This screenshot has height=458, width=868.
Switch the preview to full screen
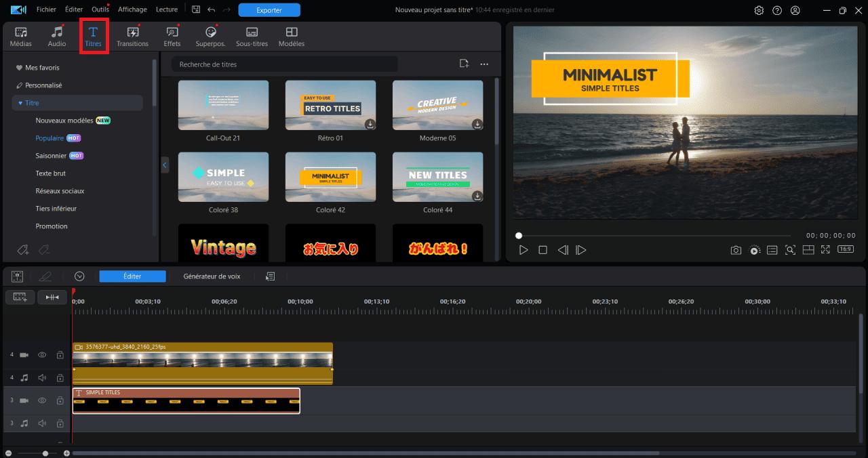pos(825,250)
